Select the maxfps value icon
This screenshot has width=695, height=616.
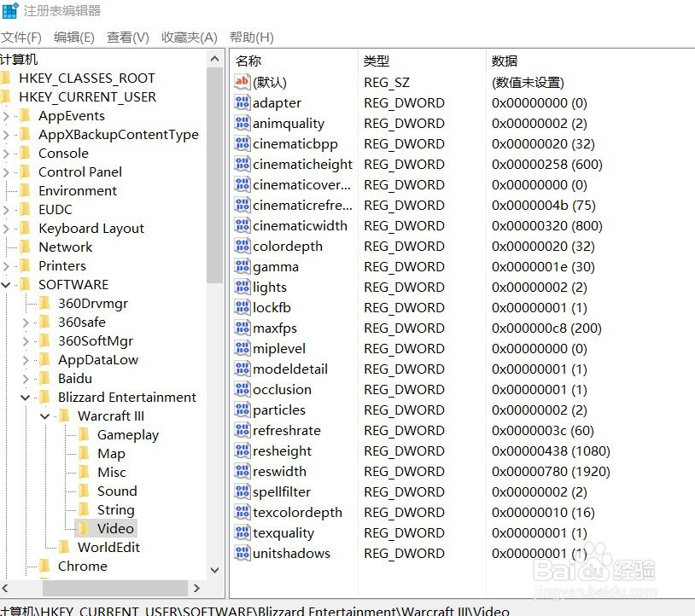241,328
